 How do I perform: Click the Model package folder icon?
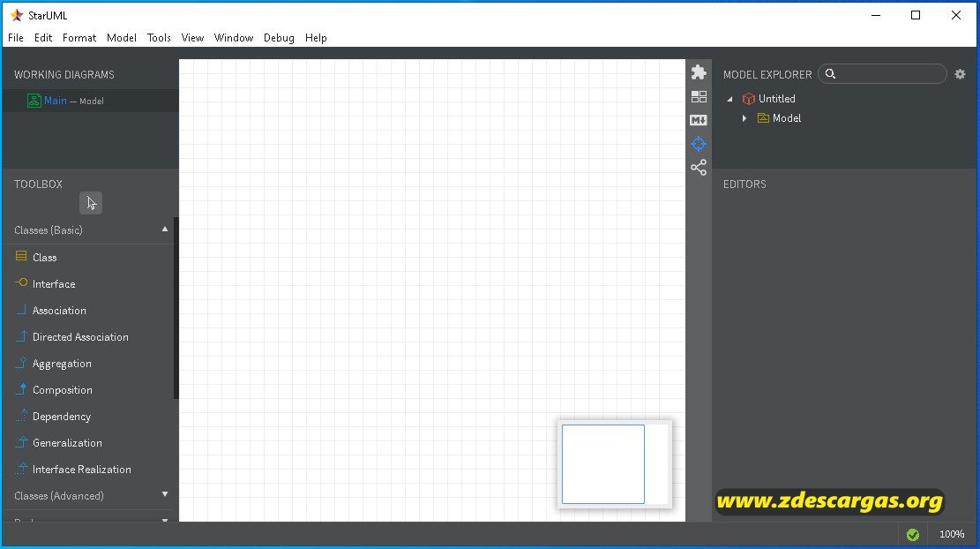tap(763, 118)
